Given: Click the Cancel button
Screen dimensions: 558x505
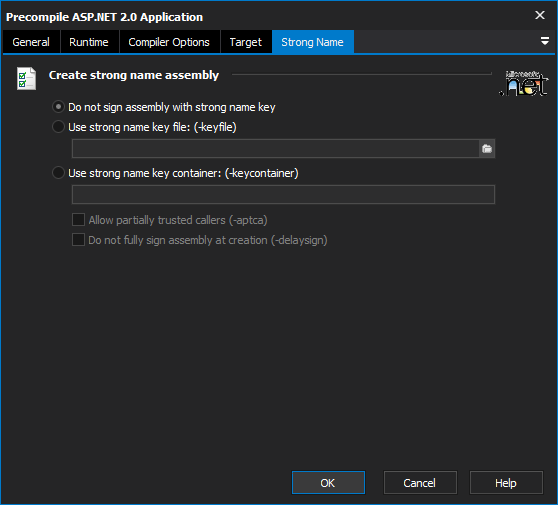Looking at the screenshot, I should (x=420, y=483).
